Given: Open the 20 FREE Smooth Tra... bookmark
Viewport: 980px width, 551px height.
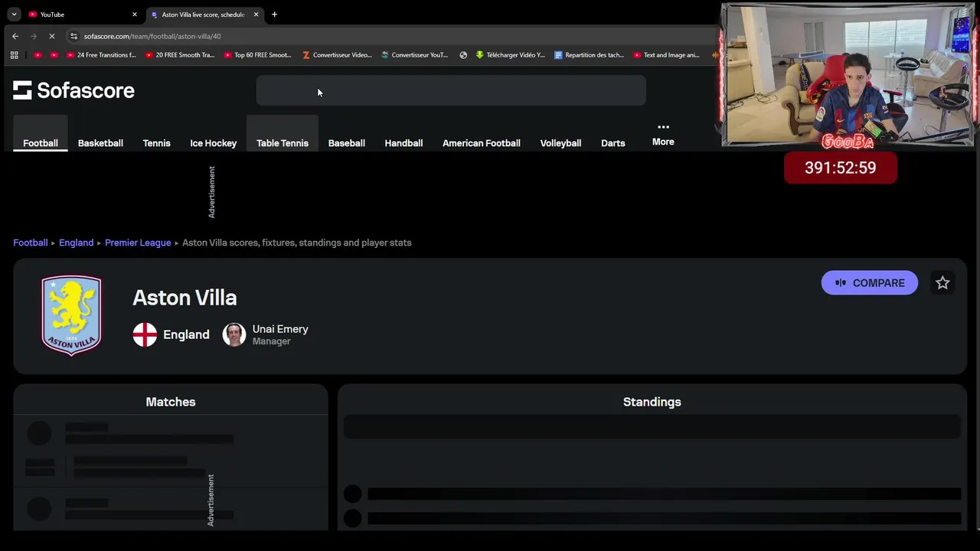Looking at the screenshot, I should [x=180, y=55].
